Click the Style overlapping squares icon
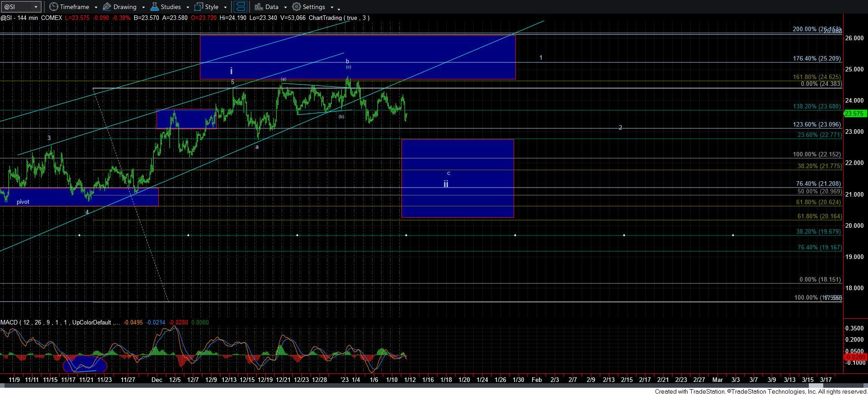The image size is (868, 395). (199, 7)
